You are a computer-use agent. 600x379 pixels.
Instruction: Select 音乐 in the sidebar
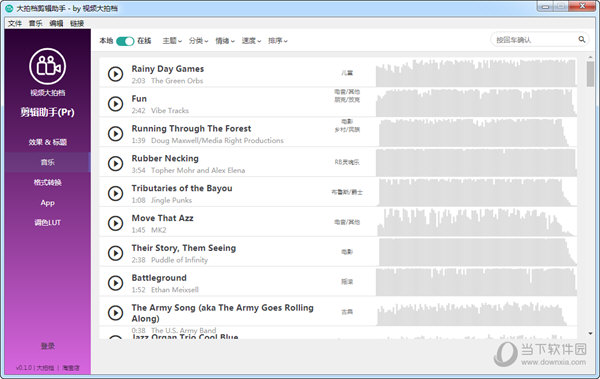(x=47, y=162)
